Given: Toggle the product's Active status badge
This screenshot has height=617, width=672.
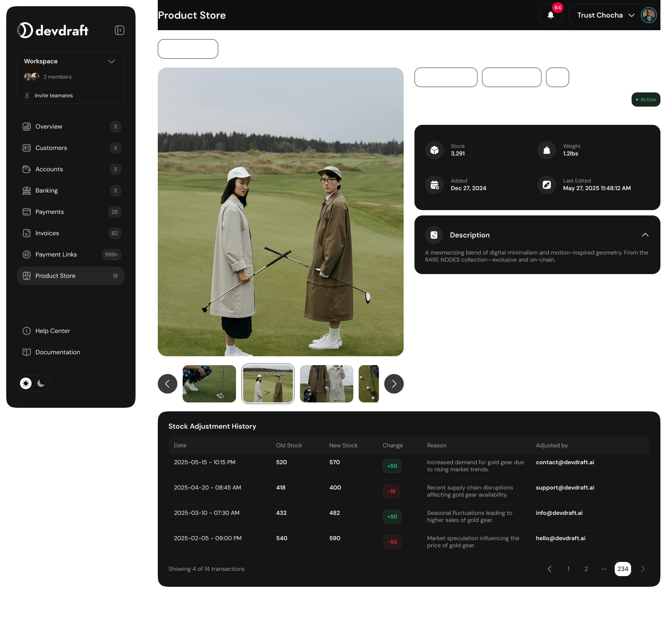Looking at the screenshot, I should 646,100.
